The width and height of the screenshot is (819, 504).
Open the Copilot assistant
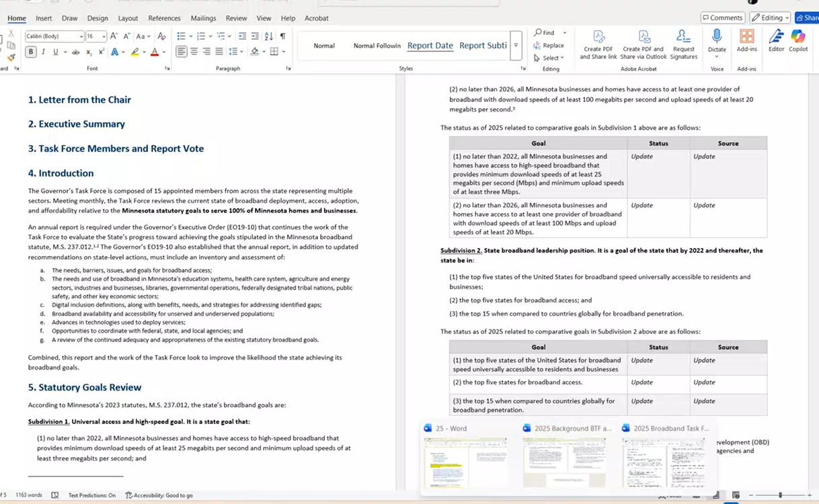coord(798,40)
